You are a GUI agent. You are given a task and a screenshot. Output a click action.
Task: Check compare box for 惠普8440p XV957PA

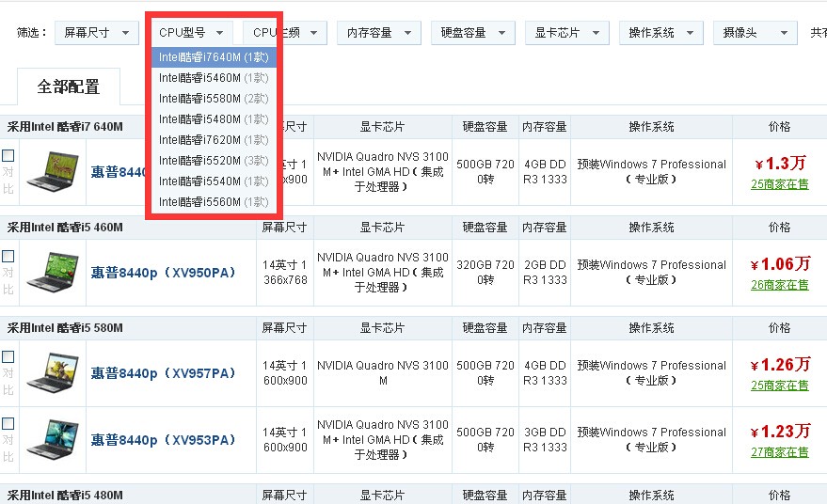point(8,357)
